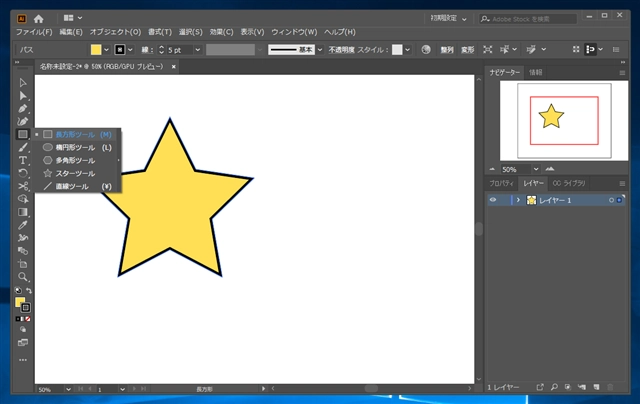Image resolution: width=640 pixels, height=404 pixels.
Task: Open the ファイル(F) menu
Action: tap(34, 32)
